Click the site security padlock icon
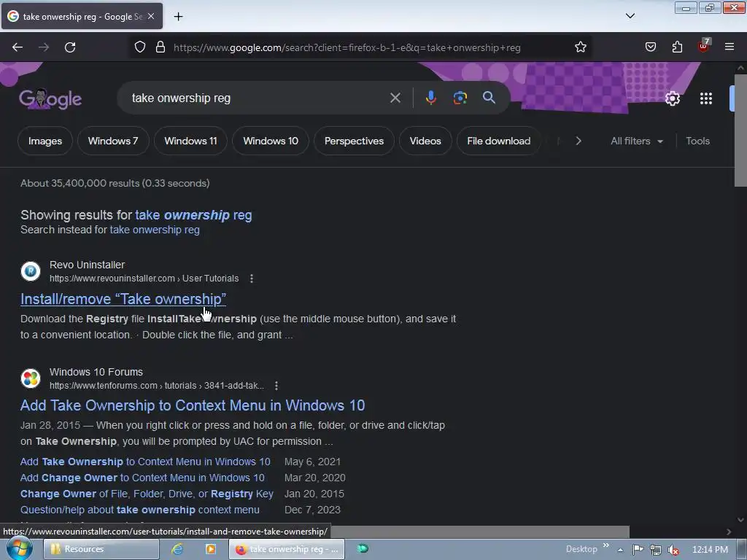Image resolution: width=747 pixels, height=560 pixels. click(160, 47)
